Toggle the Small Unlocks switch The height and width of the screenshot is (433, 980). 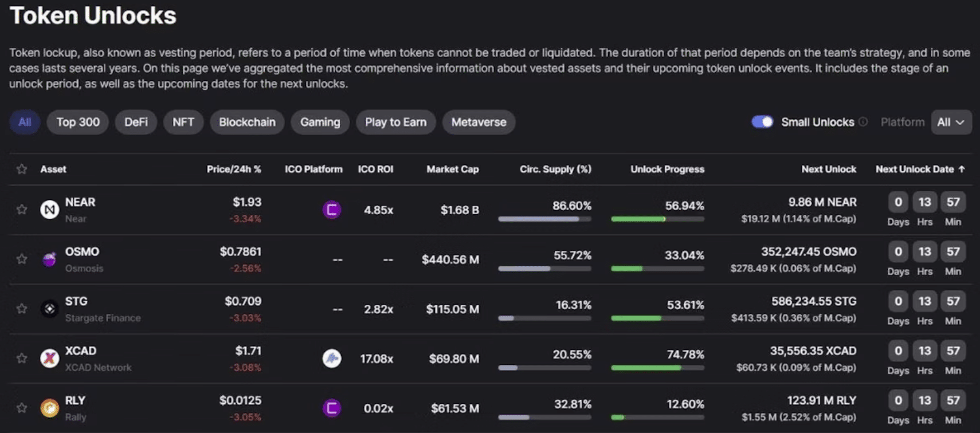[x=762, y=122]
